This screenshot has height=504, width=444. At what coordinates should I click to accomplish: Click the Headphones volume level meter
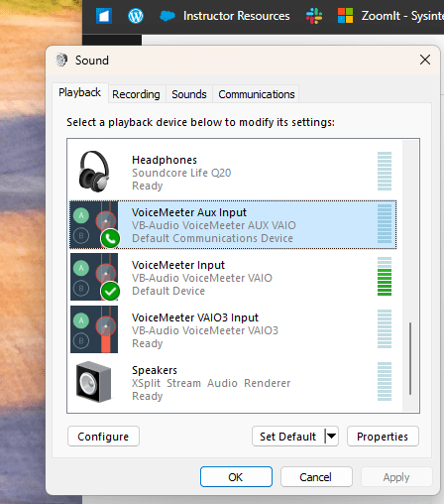(385, 172)
